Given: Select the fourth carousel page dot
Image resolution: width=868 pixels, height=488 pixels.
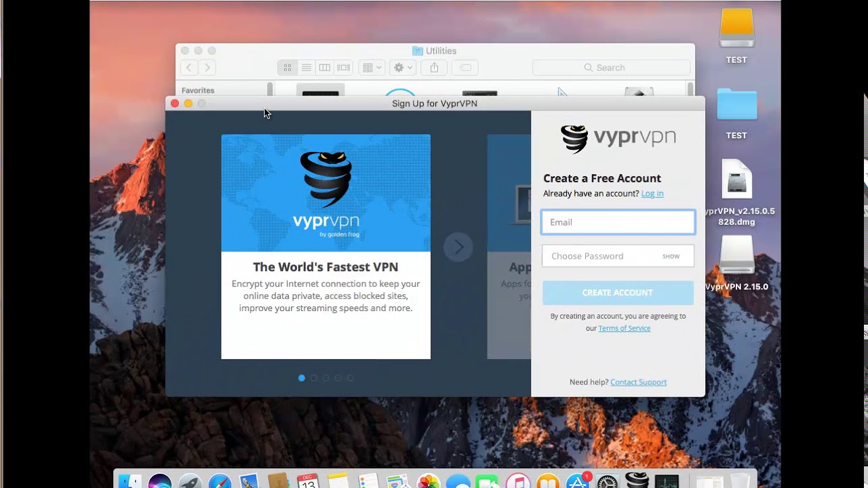Looking at the screenshot, I should click(x=338, y=378).
